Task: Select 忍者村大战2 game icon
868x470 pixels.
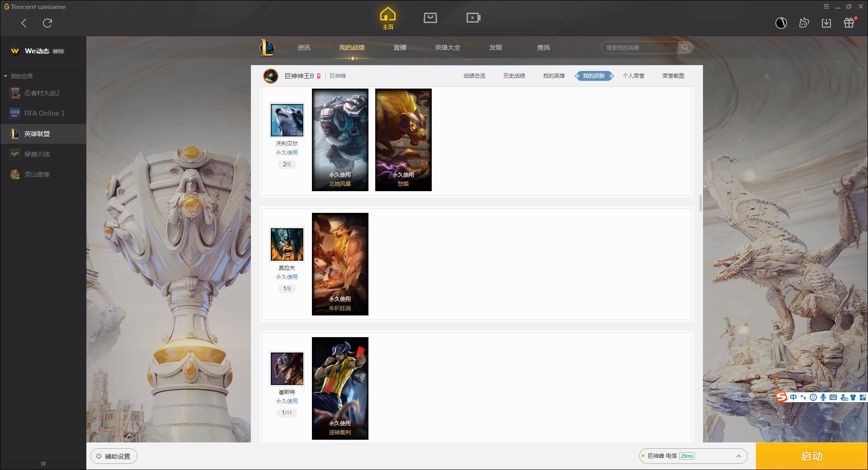Action: [x=15, y=93]
